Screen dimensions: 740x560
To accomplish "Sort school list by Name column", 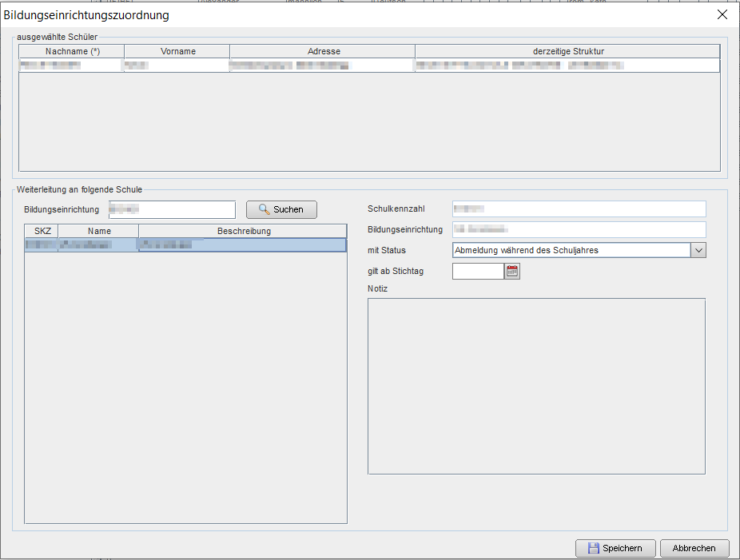I will coord(99,231).
